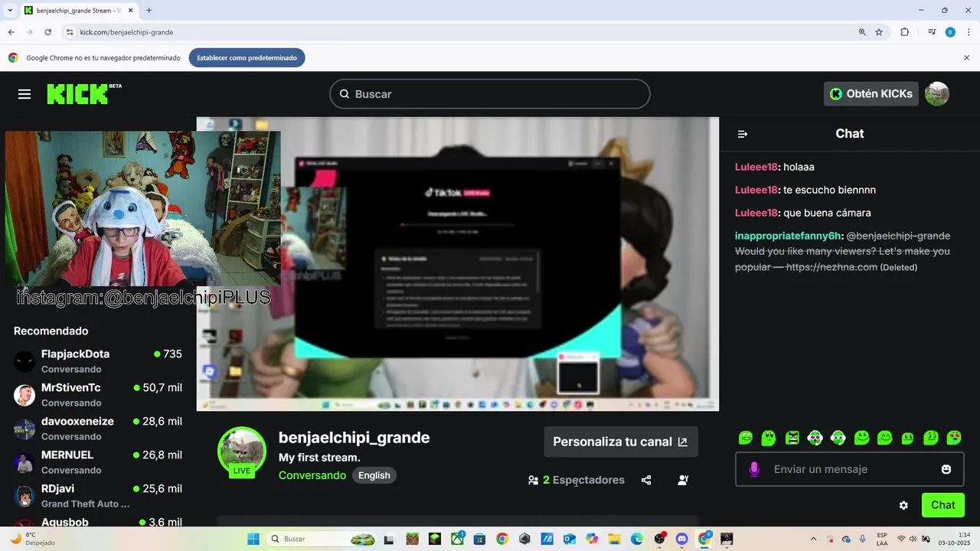The height and width of the screenshot is (551, 980).
Task: Click the share icon below stream
Action: click(646, 480)
